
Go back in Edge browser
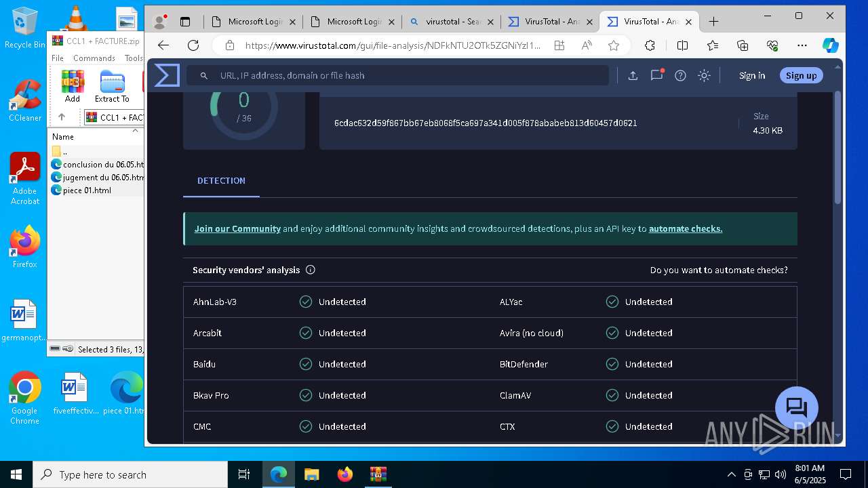tap(163, 45)
